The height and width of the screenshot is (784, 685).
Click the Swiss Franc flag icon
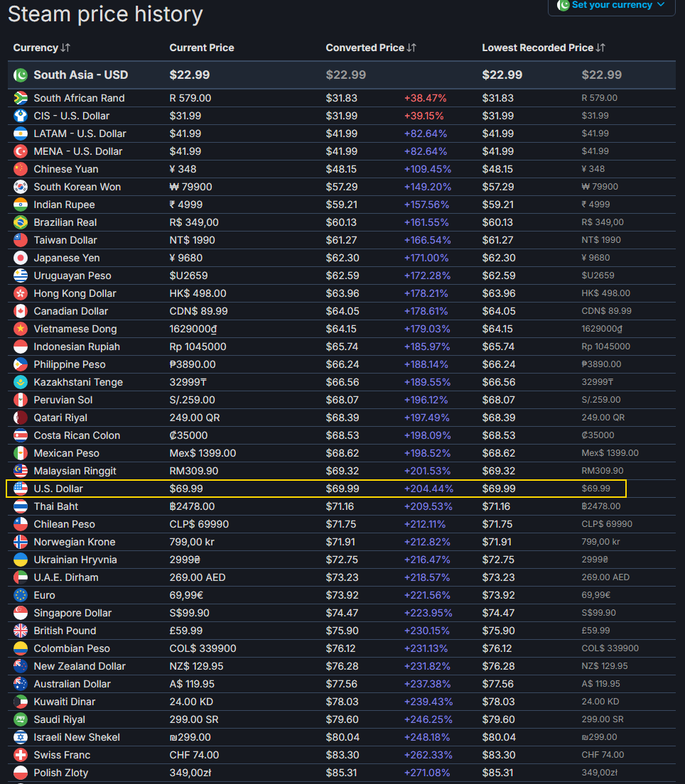click(21, 754)
